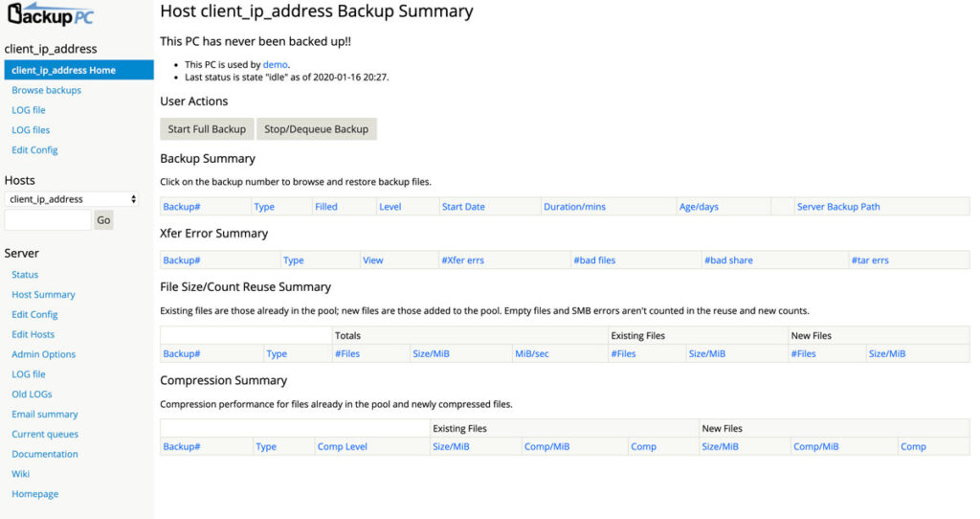Click Stop/Dequeue Backup button
980x519 pixels.
[316, 129]
